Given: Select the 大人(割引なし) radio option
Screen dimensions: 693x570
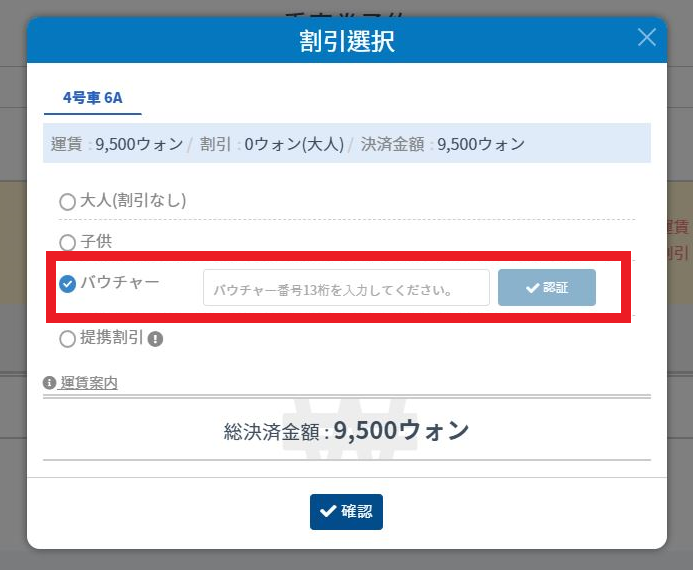Looking at the screenshot, I should [x=68, y=201].
